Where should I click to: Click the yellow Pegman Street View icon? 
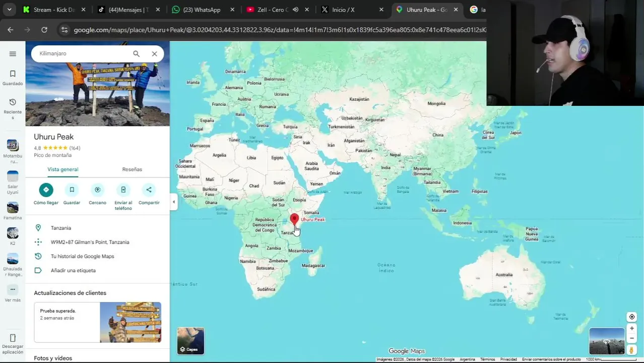tap(631, 349)
